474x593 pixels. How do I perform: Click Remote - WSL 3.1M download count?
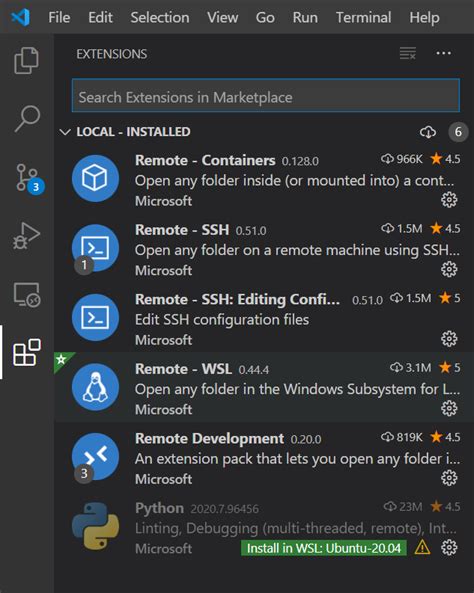(x=410, y=368)
